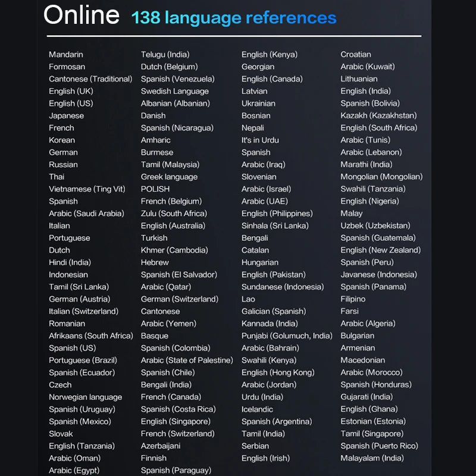Click Punjabi (Golumuch, India) entry
The height and width of the screenshot is (476, 476).
click(287, 336)
